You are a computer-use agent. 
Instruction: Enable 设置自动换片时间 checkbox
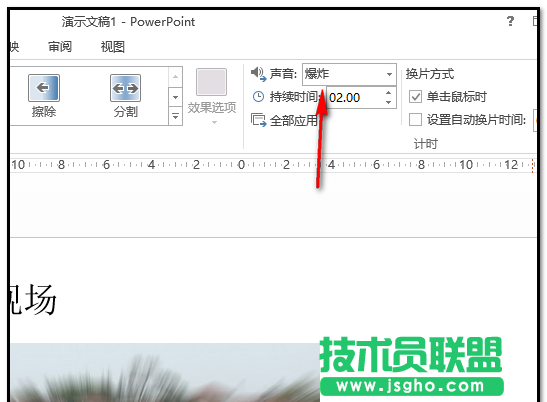point(415,119)
